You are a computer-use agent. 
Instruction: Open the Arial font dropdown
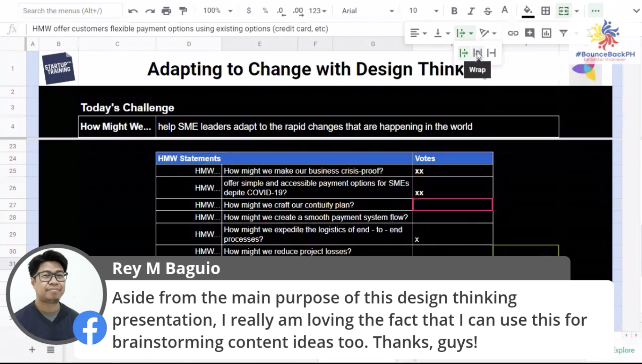pyautogui.click(x=368, y=11)
